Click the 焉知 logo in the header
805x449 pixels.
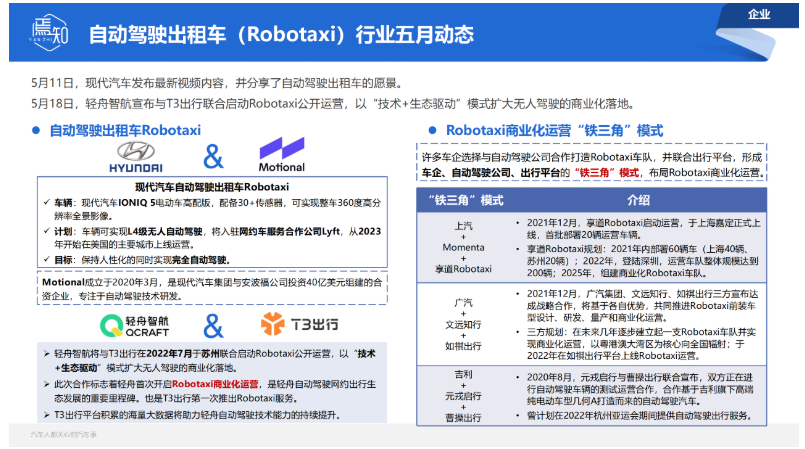coord(49,32)
